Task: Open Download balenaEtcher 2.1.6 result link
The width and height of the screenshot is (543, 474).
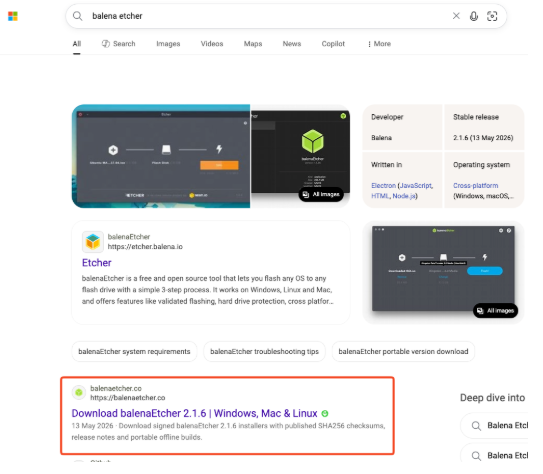Action: point(194,413)
